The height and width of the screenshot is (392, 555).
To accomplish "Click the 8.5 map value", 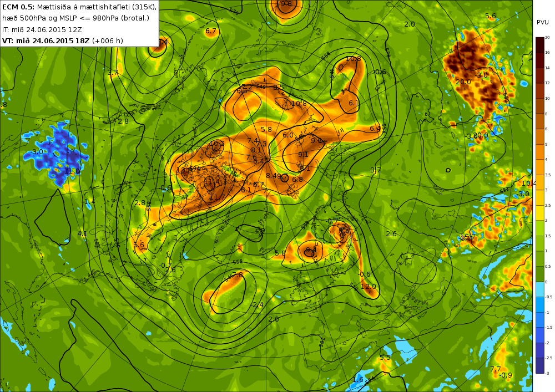I will coord(279,87).
